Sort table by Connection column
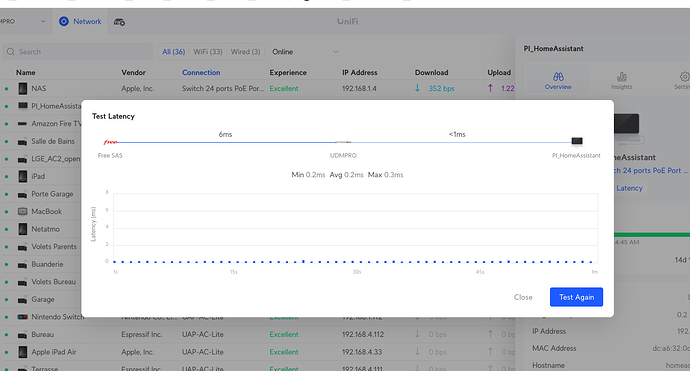 201,73
